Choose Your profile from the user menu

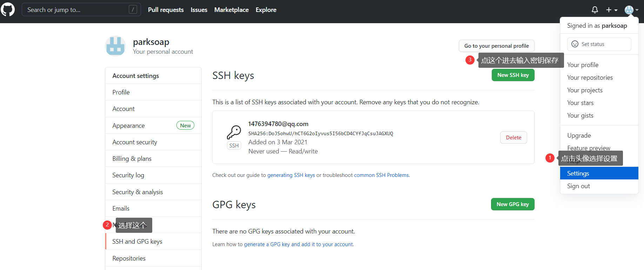pyautogui.click(x=599, y=65)
